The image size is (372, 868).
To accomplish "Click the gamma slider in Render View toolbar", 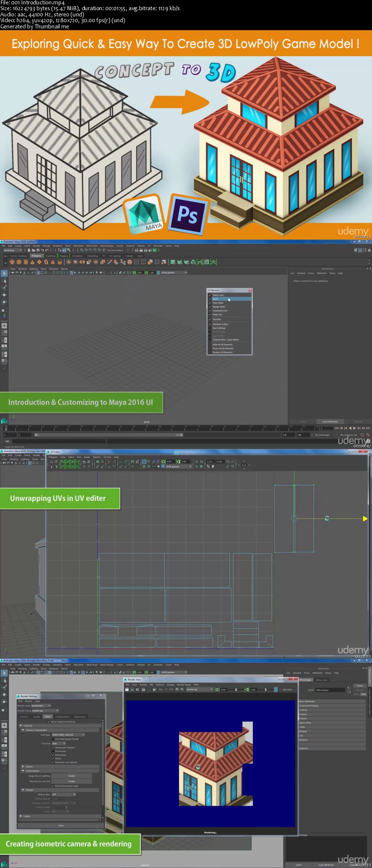I will point(266,689).
